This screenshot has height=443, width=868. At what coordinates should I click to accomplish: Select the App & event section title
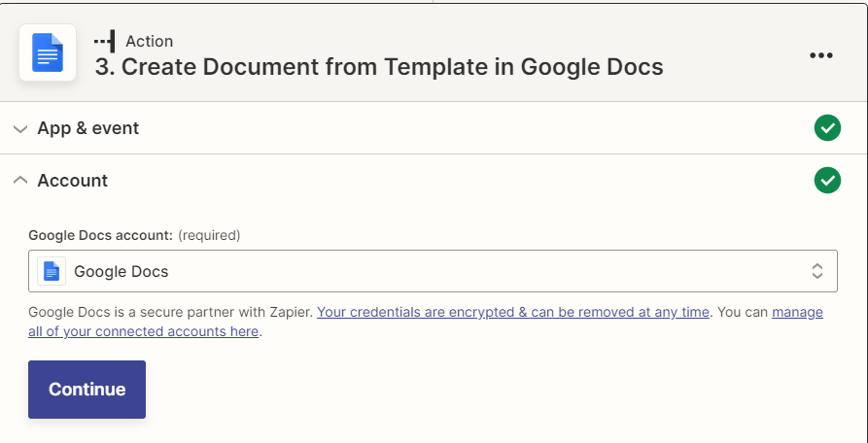click(88, 128)
